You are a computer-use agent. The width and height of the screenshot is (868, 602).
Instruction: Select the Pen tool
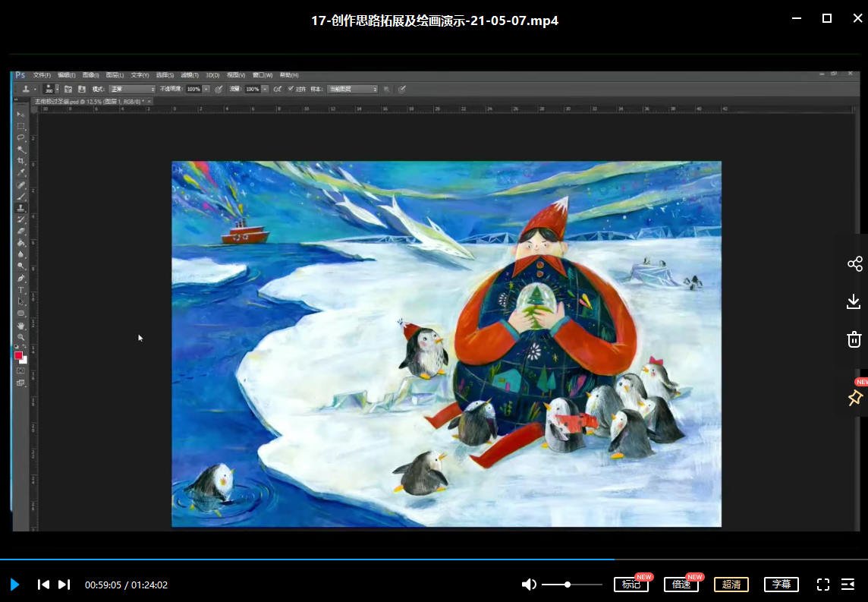(x=21, y=278)
